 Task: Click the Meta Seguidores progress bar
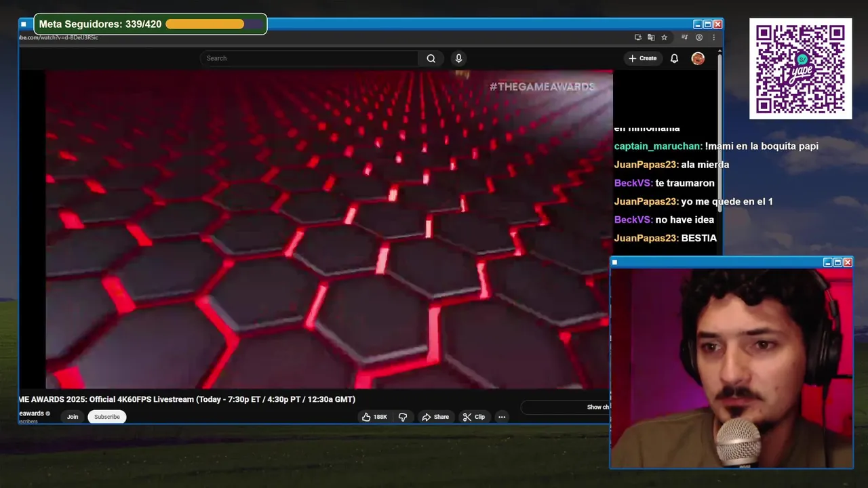pyautogui.click(x=214, y=24)
